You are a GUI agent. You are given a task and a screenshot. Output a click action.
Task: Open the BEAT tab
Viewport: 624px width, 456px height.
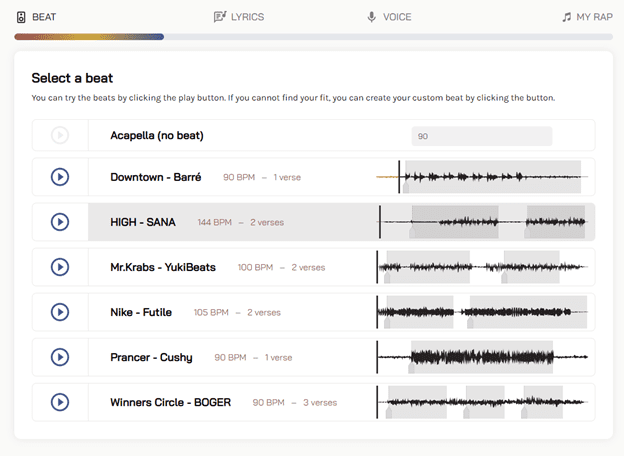pyautogui.click(x=36, y=17)
